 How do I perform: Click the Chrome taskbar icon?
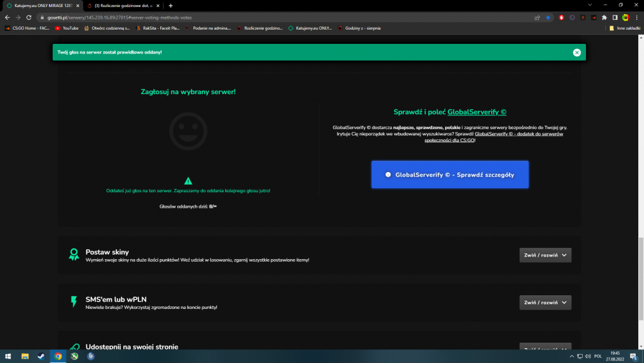pyautogui.click(x=58, y=356)
